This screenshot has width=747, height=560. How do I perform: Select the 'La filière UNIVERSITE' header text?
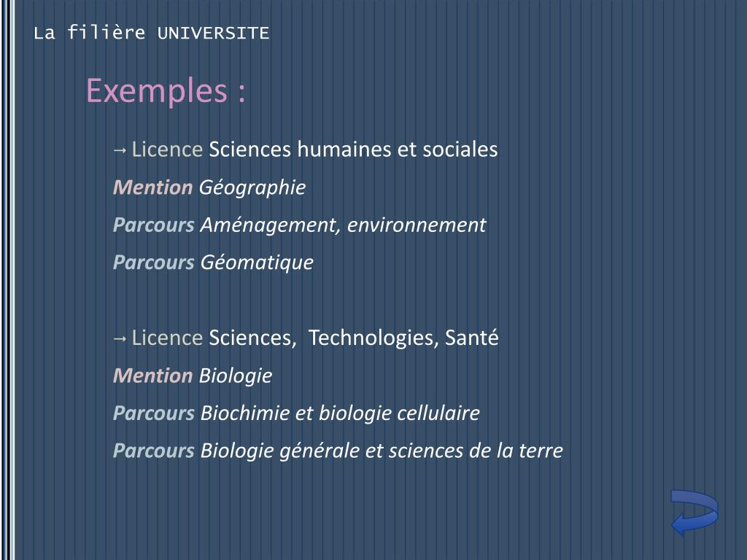point(152,33)
